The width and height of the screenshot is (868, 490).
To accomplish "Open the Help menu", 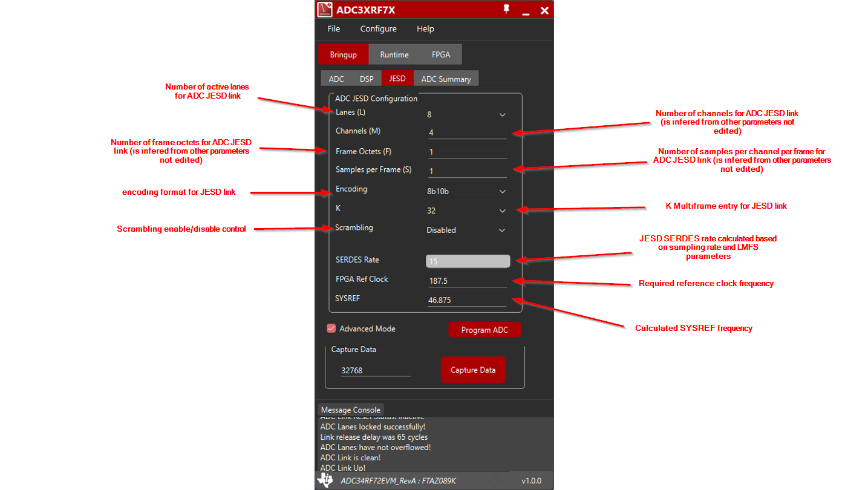I will pyautogui.click(x=425, y=29).
